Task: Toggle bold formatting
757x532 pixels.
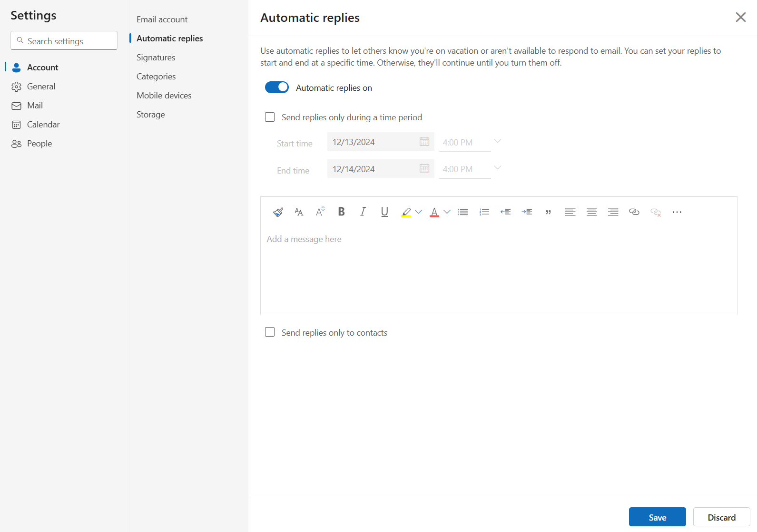Action: click(341, 212)
